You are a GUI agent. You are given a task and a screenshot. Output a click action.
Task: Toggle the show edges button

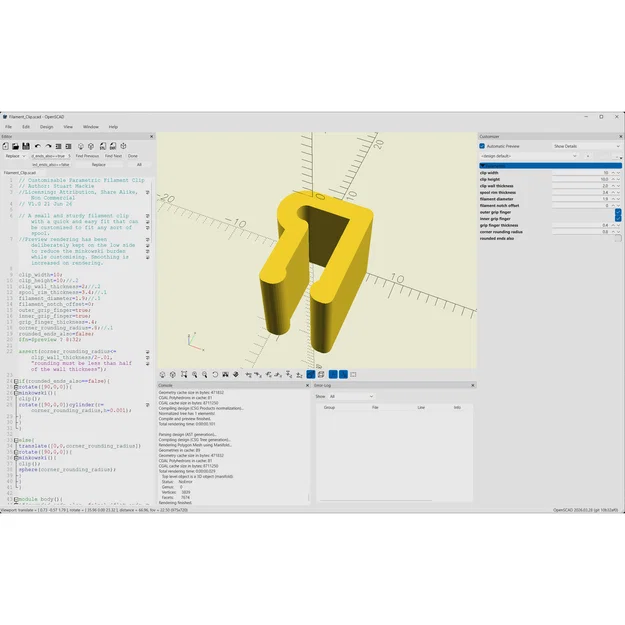point(353,374)
